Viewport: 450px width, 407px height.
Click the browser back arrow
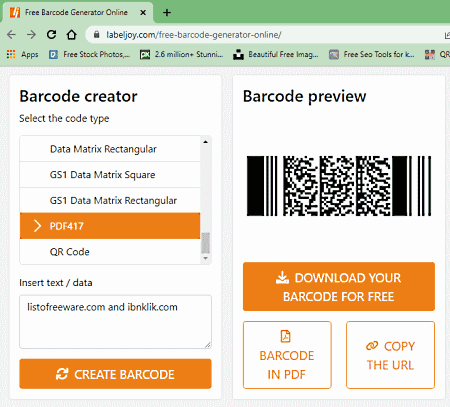[11, 35]
